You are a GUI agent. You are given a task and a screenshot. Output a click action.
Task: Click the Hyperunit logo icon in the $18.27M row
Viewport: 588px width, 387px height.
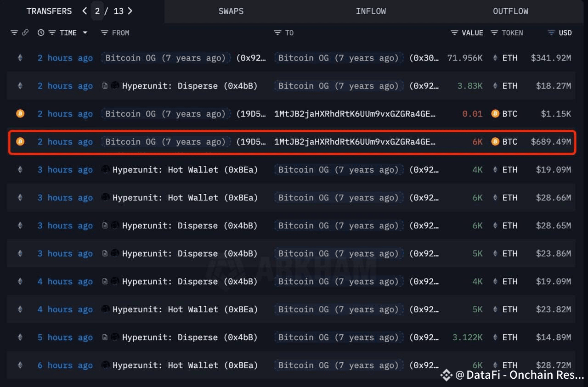coord(115,85)
